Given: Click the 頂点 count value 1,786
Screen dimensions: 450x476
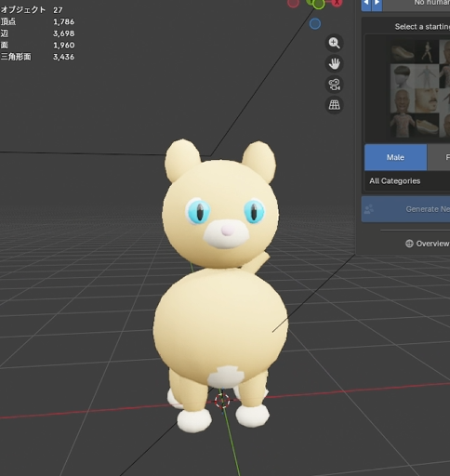Looking at the screenshot, I should pos(63,21).
